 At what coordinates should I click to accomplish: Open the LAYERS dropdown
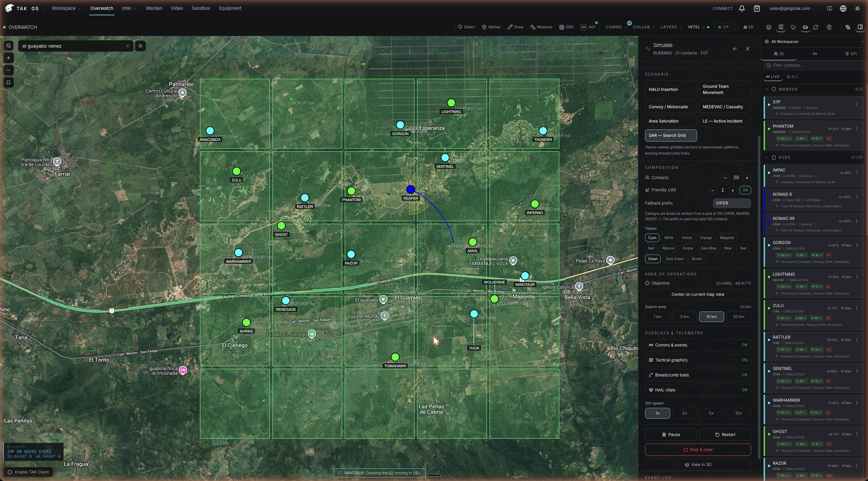671,27
